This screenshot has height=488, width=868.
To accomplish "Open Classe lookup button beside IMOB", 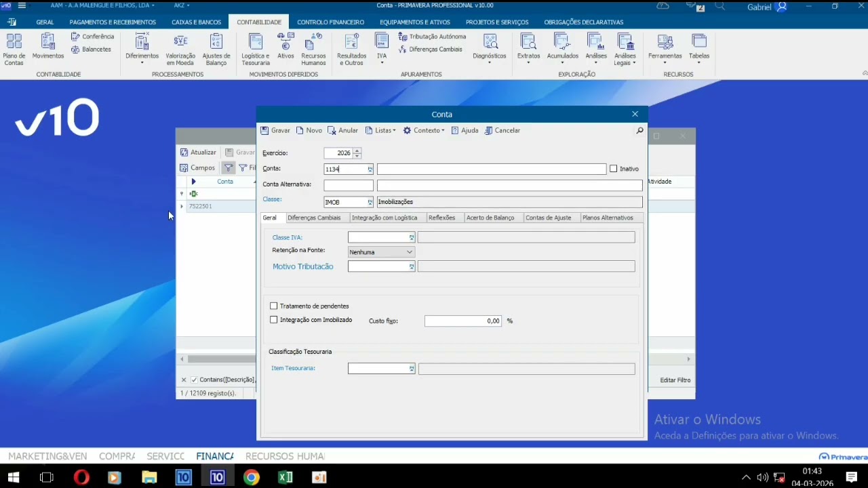I will (370, 202).
